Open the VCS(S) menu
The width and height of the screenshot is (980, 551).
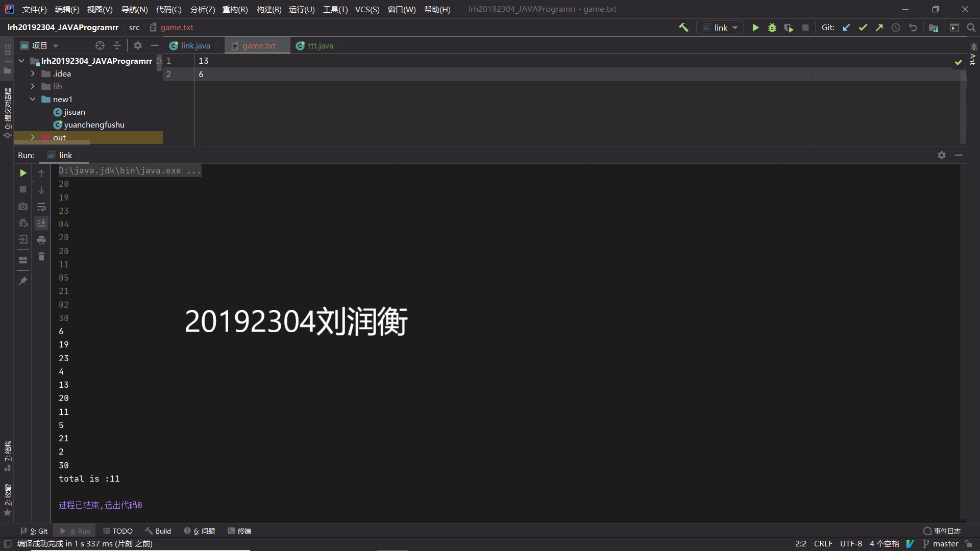pos(367,9)
